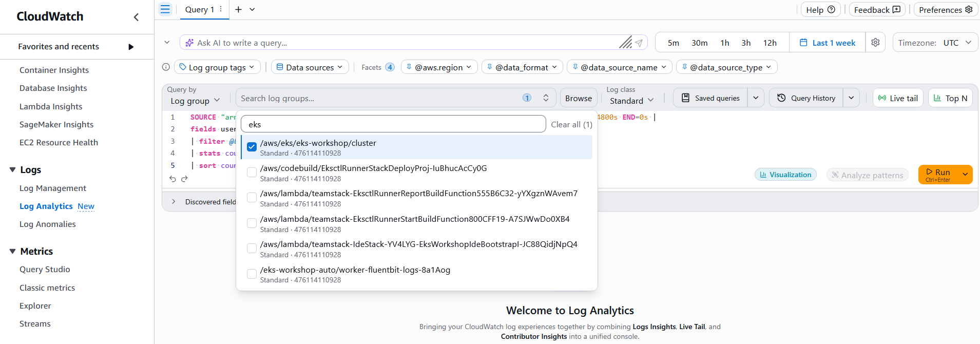Expand Discovered fields panel

pyautogui.click(x=174, y=202)
